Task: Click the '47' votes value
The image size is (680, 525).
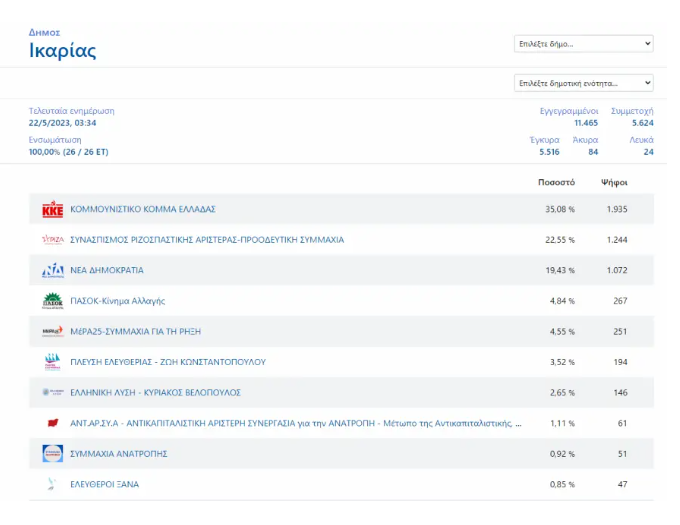Action: pos(622,484)
